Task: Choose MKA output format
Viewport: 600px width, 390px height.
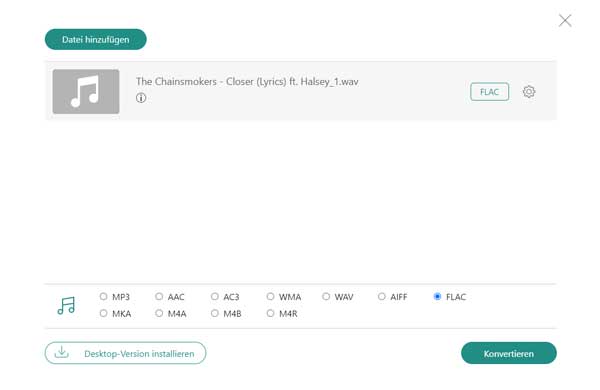Action: 103,313
